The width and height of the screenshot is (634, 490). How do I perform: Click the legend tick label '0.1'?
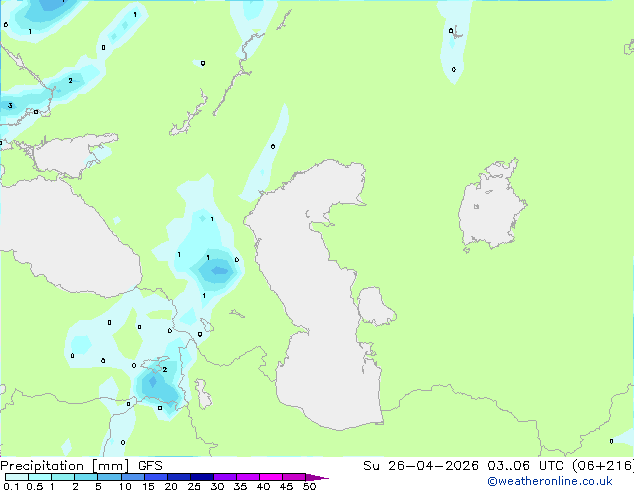point(11,486)
